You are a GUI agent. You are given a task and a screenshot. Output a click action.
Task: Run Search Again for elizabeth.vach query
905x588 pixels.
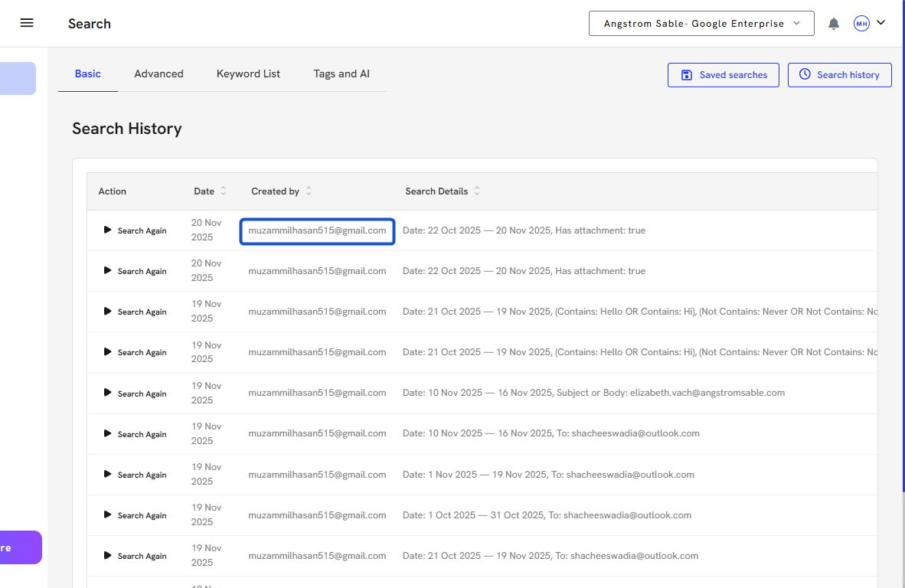[135, 394]
